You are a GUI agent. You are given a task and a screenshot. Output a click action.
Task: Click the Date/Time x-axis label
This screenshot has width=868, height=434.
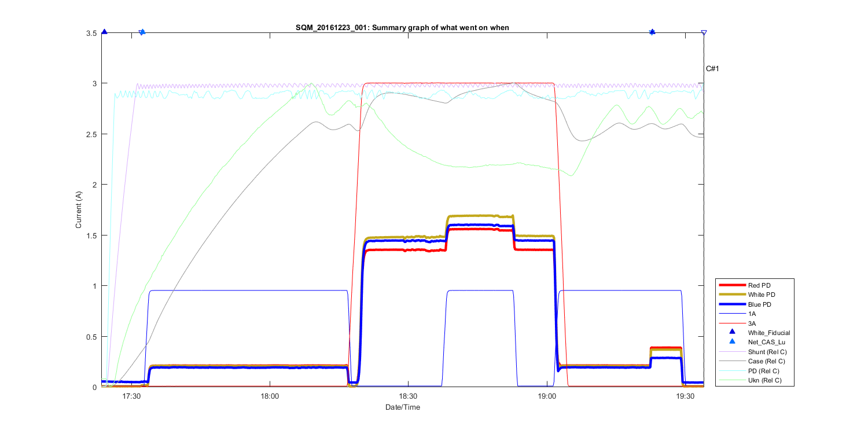coord(403,407)
